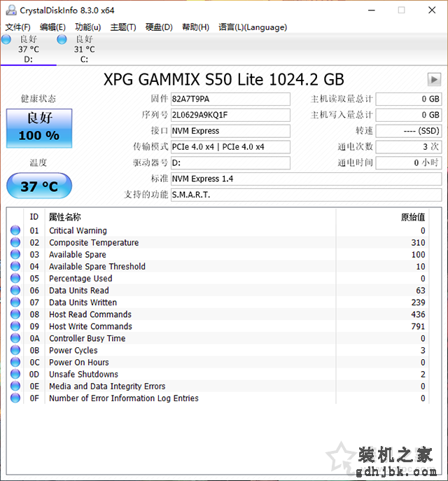Screen dimensions: 448x481
Task: Click status circle for Available Spare Threshold
Action: click(15, 266)
